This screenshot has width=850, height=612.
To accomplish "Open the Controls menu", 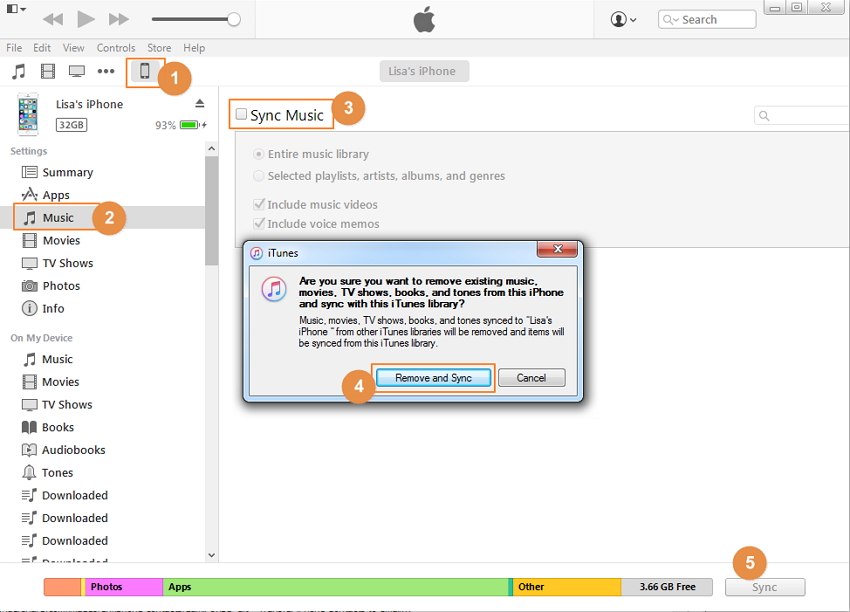I will (x=116, y=48).
